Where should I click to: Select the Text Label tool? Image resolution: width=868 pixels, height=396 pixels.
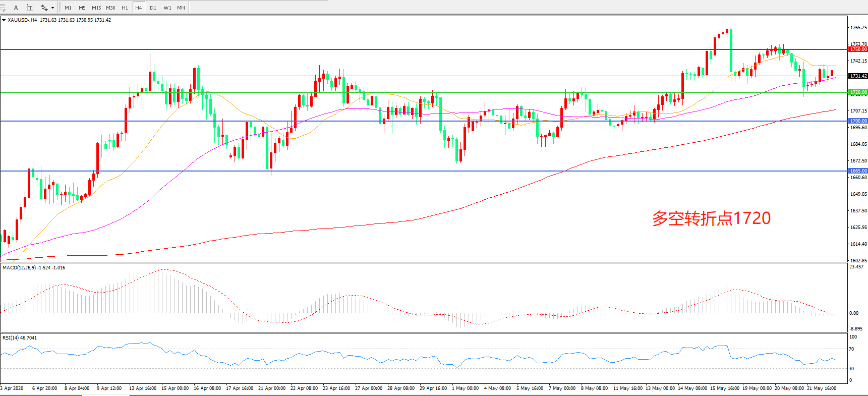tap(30, 8)
